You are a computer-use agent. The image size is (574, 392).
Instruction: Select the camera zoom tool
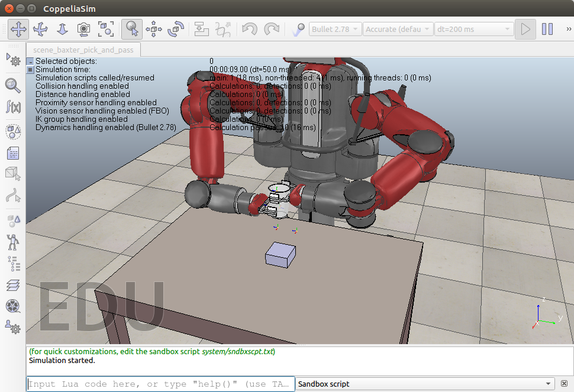[61, 29]
